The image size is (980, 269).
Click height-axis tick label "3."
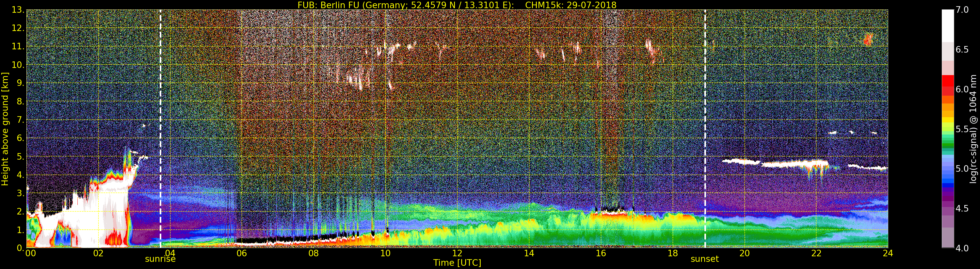tap(20, 193)
